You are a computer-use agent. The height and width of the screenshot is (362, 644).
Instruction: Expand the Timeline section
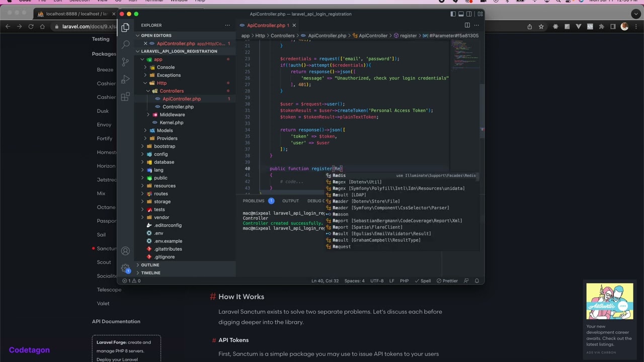[150, 273]
